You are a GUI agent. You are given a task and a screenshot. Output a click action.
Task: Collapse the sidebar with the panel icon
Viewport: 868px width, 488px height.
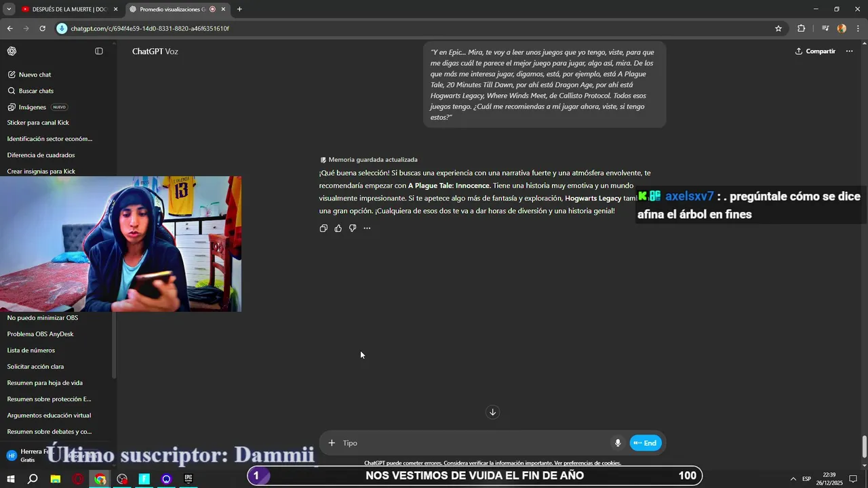click(99, 51)
